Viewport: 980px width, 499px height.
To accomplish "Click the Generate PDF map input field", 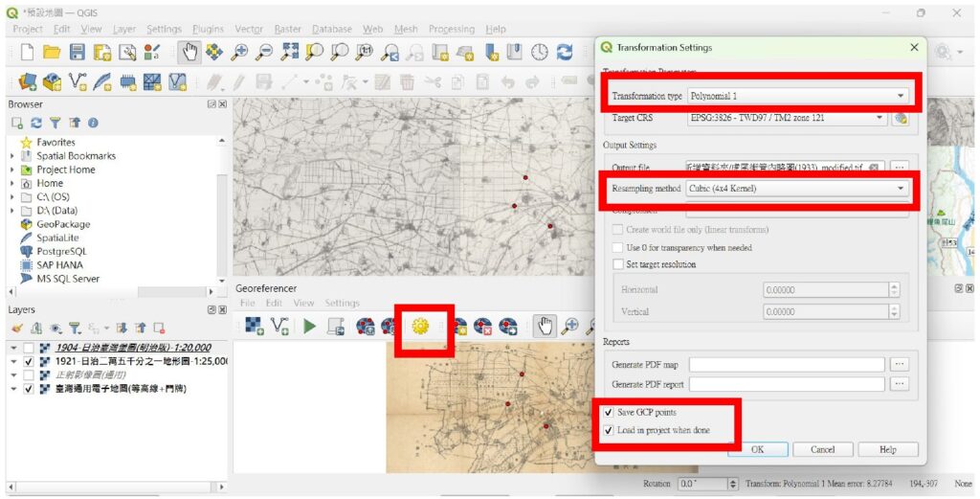I will point(787,365).
